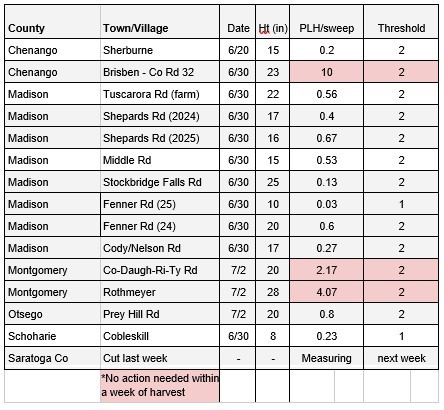Select the Brisben - Co Rd 32 cell
The image size is (444, 410).
coord(160,72)
